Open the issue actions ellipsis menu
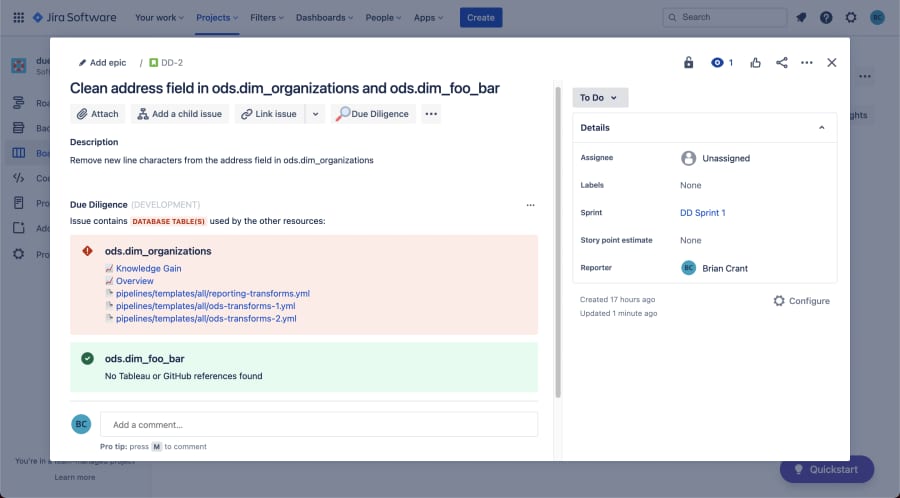The height and width of the screenshot is (498, 900). coord(806,63)
